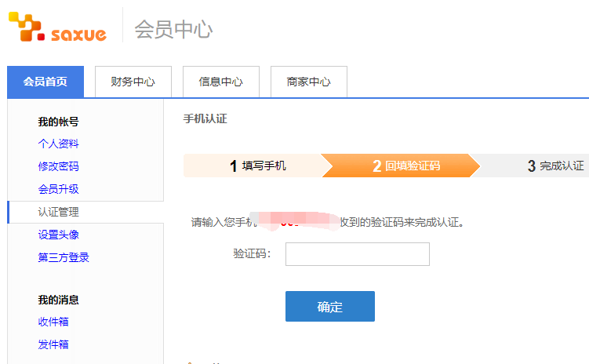Switch to the 财务中心 tab
Viewport: 589px width, 364px height.
pyautogui.click(x=133, y=82)
